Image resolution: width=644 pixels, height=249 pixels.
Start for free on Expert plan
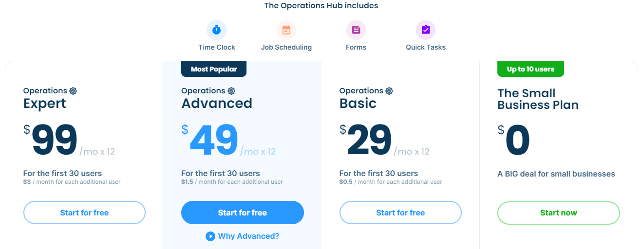tap(84, 213)
